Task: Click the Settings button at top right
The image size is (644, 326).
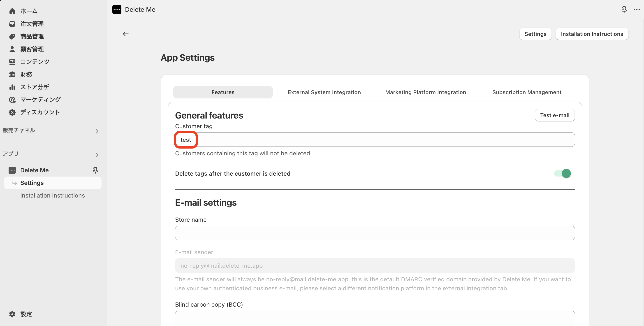Action: pos(535,34)
